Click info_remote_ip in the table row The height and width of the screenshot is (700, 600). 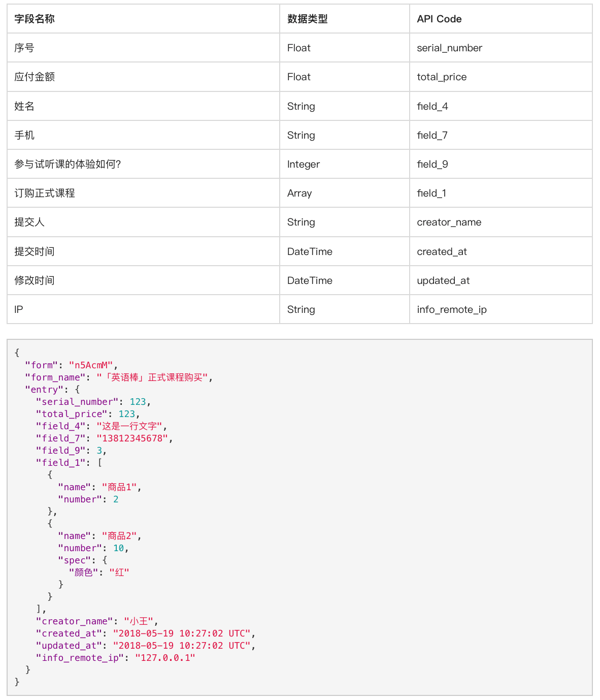[451, 310]
